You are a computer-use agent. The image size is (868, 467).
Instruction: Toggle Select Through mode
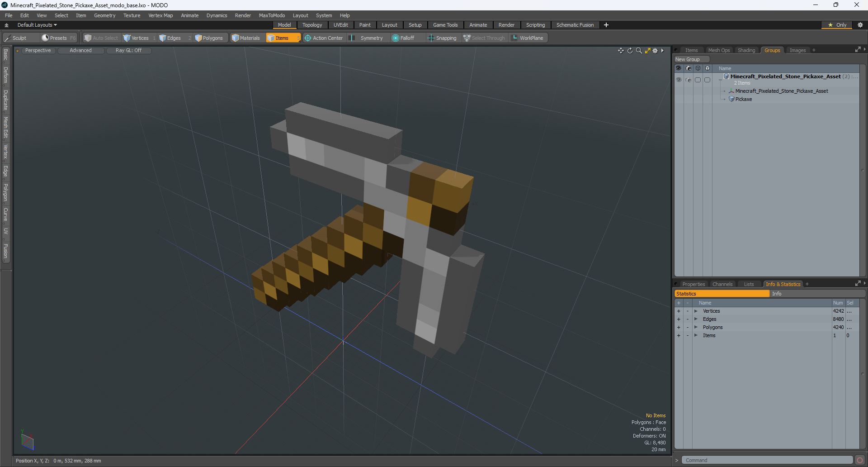484,38
